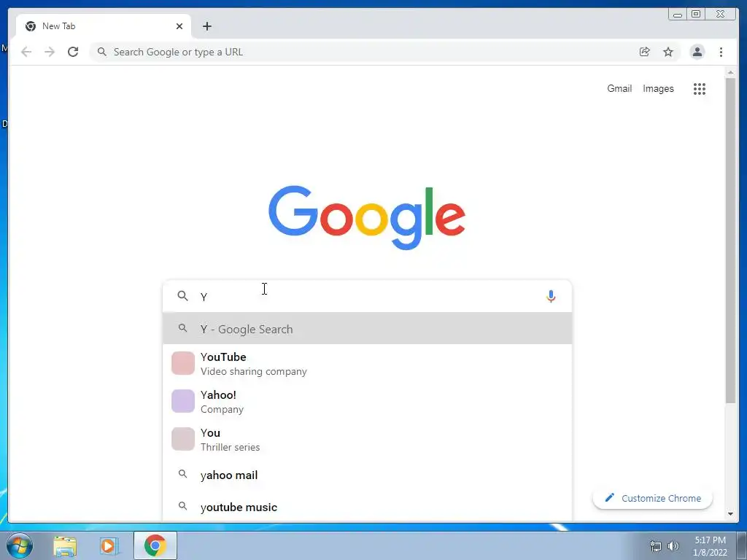Image resolution: width=747 pixels, height=560 pixels.
Task: Click the search magnifier in search box
Action: (182, 296)
